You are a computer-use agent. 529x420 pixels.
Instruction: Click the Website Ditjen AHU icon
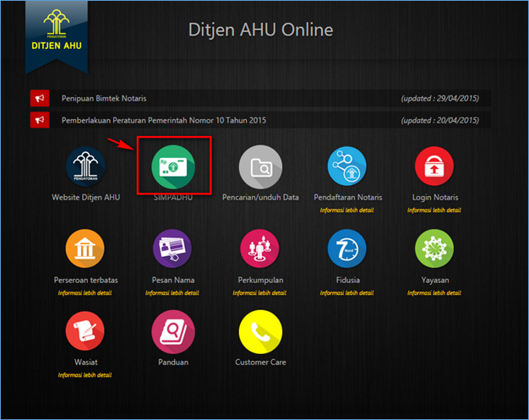point(85,166)
